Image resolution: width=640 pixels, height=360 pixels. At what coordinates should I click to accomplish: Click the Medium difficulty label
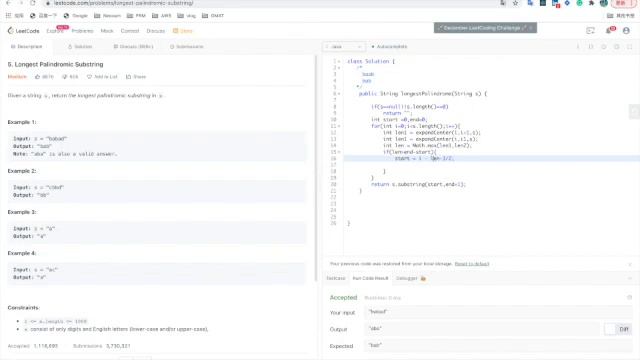point(17,77)
